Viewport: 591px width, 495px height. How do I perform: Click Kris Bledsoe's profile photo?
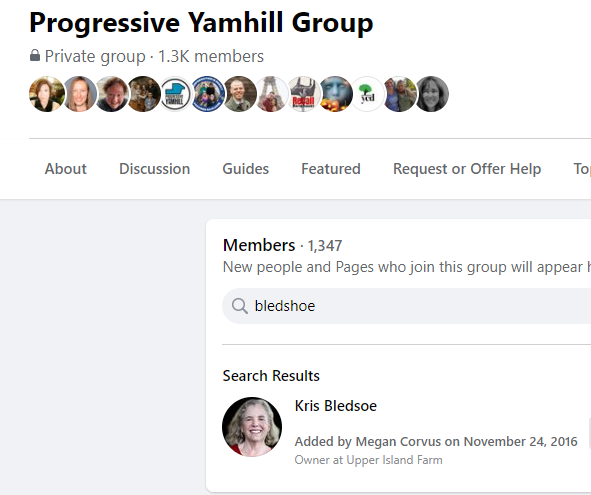(x=252, y=427)
